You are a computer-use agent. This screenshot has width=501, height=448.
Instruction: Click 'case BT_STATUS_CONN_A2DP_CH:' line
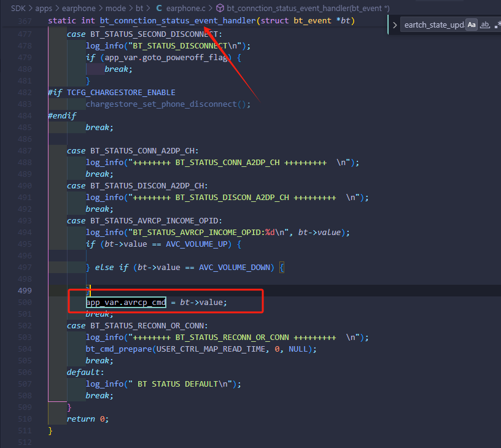pos(133,151)
